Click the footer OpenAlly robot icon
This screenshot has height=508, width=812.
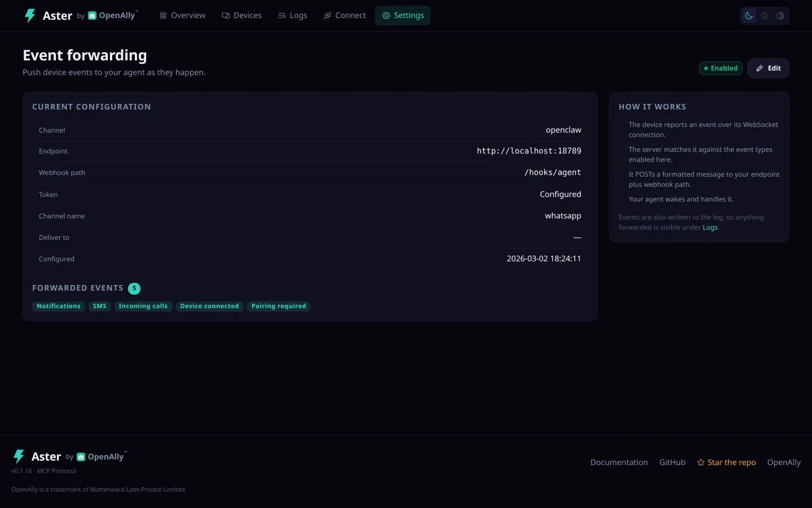[81, 457]
